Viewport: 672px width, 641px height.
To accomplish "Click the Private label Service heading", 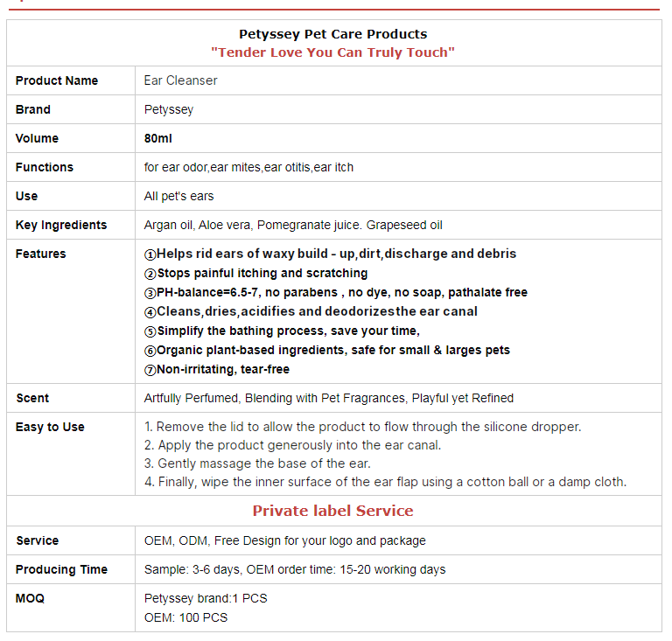I will [x=332, y=511].
